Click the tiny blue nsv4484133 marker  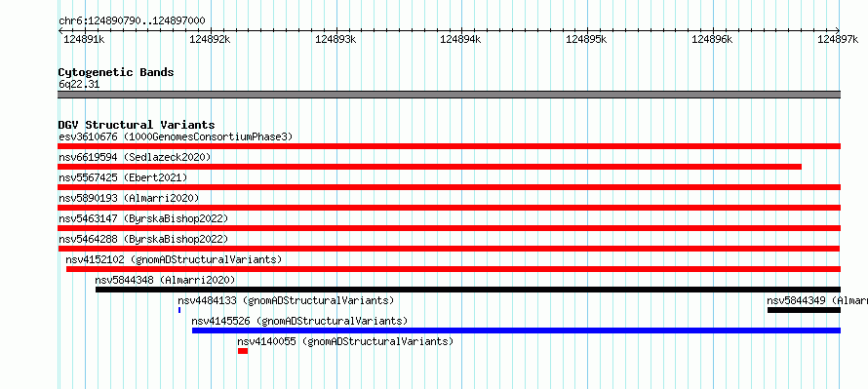point(179,310)
